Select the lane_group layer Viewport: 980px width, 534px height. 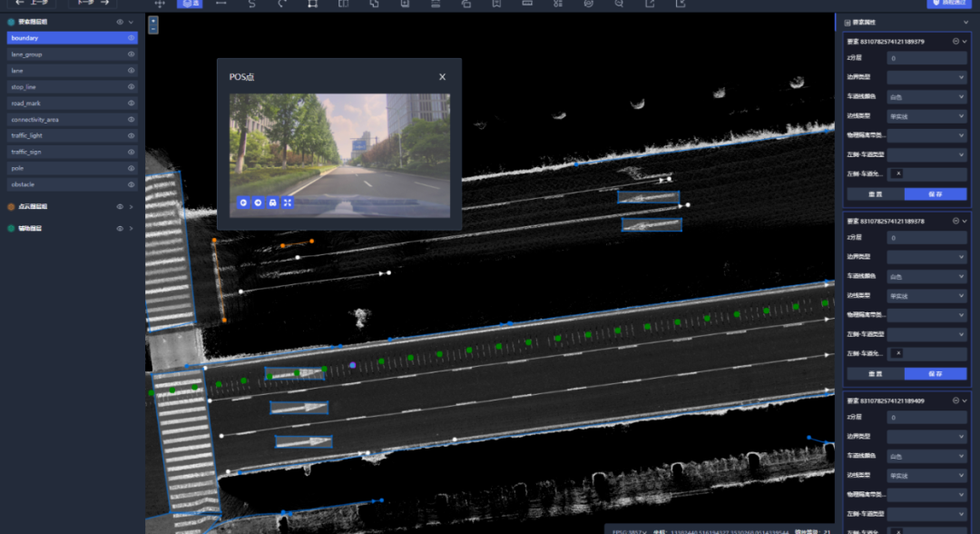[x=72, y=54]
